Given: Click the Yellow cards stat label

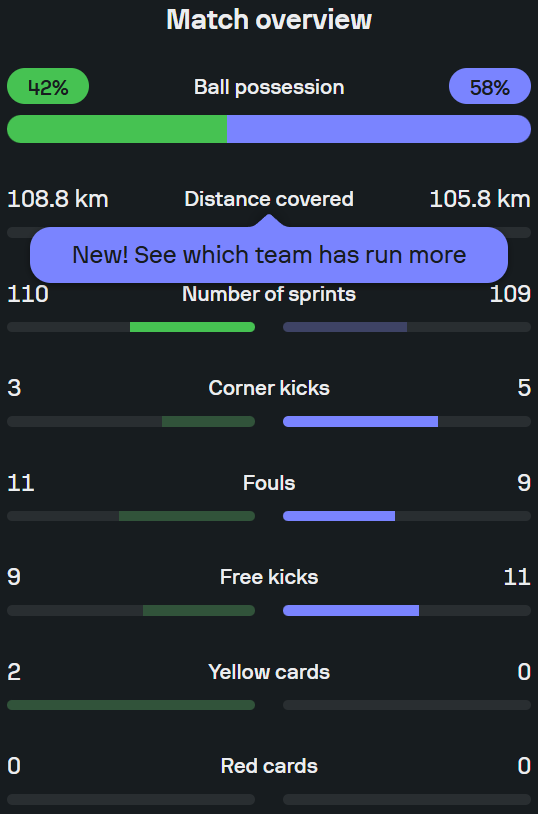Looking at the screenshot, I should tap(269, 672).
